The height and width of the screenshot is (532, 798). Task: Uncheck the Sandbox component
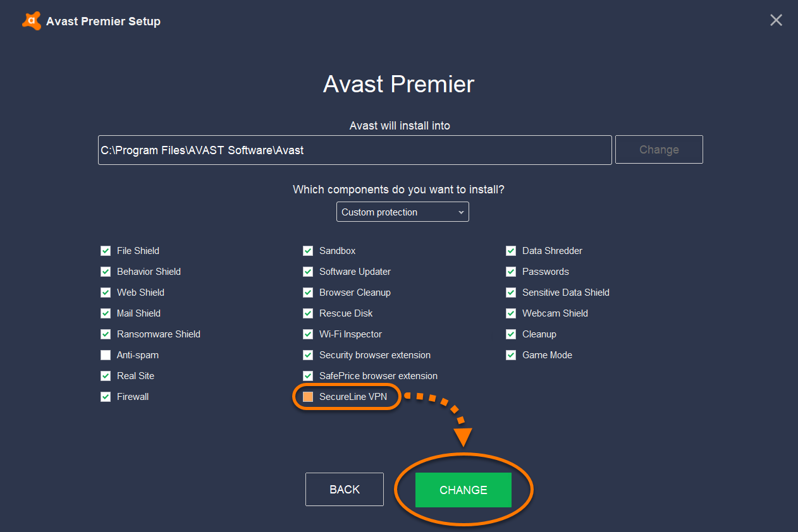308,251
